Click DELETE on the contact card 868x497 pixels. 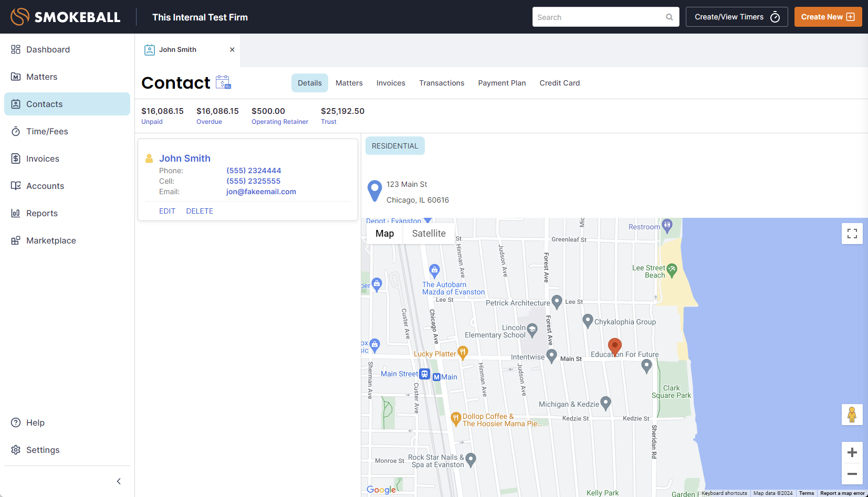tap(200, 211)
